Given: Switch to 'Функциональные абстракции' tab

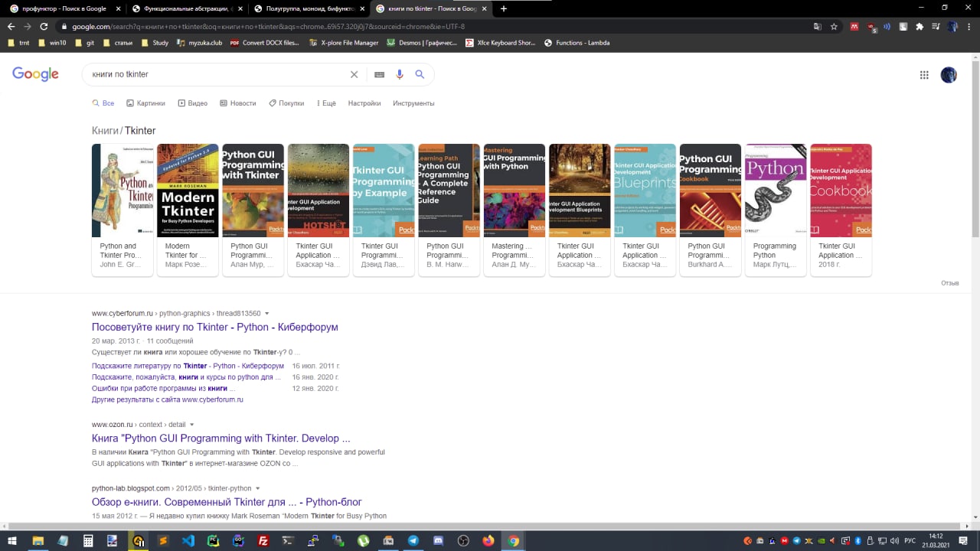Looking at the screenshot, I should [x=186, y=8].
